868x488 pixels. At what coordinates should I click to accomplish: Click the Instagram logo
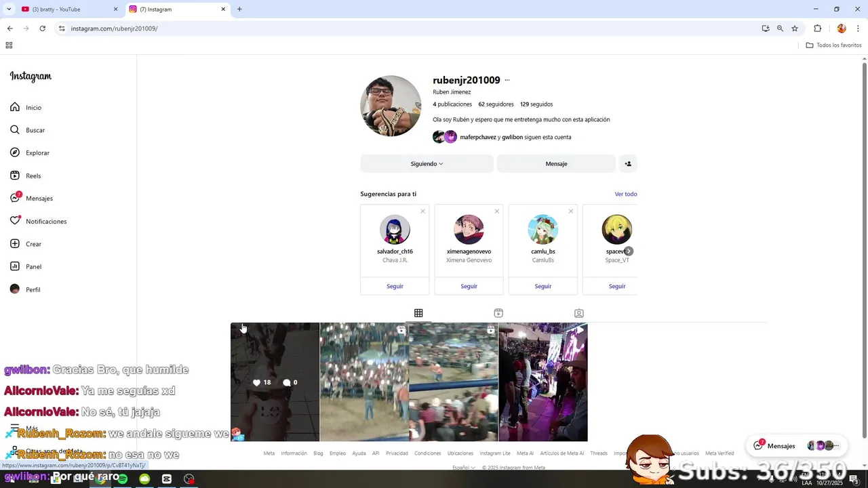coord(31,77)
